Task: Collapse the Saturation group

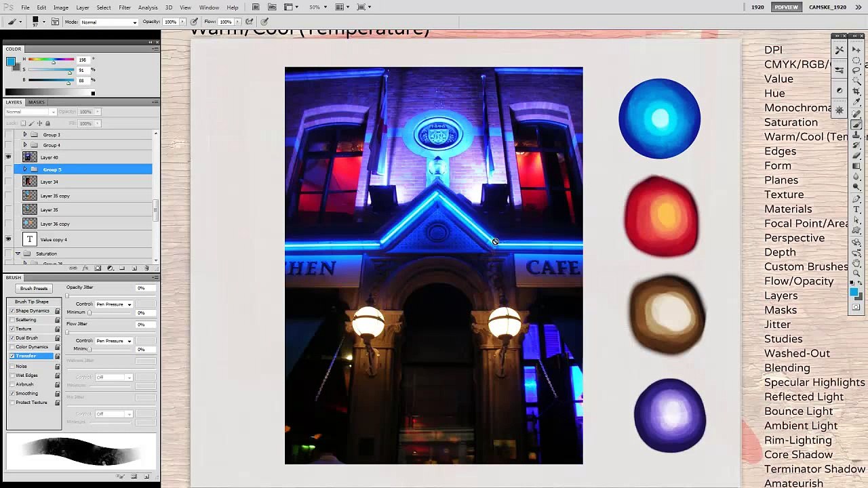Action: click(x=18, y=253)
